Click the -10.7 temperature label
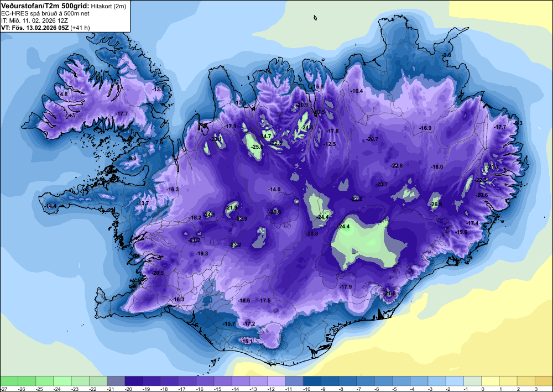The height and width of the screenshot is (392, 553). click(229, 323)
